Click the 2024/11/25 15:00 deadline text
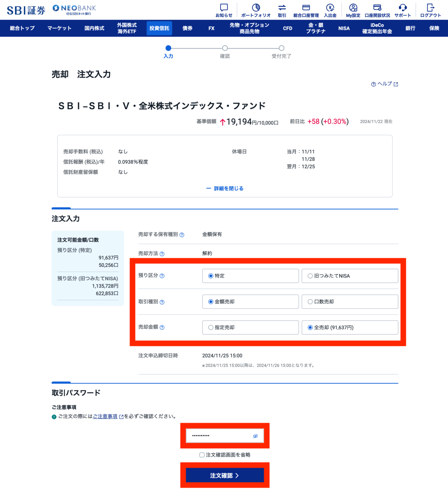The width and height of the screenshot is (448, 489). click(222, 356)
